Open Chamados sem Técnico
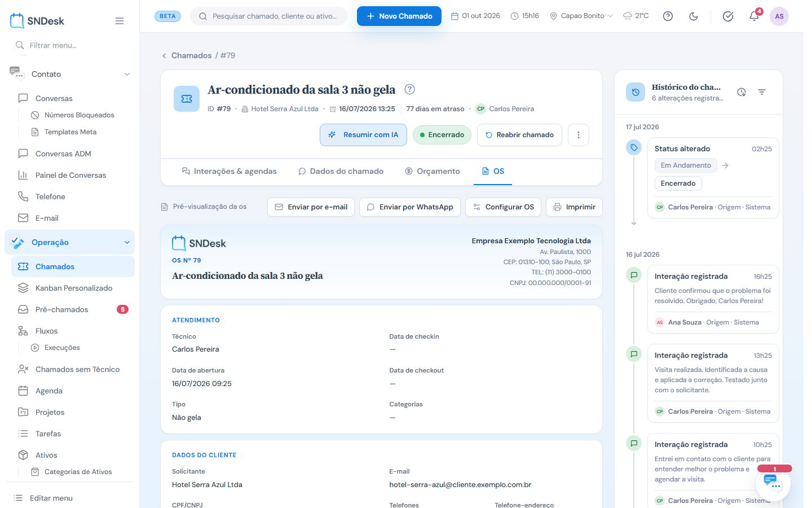Screen dimensions: 812x508 coord(73,369)
